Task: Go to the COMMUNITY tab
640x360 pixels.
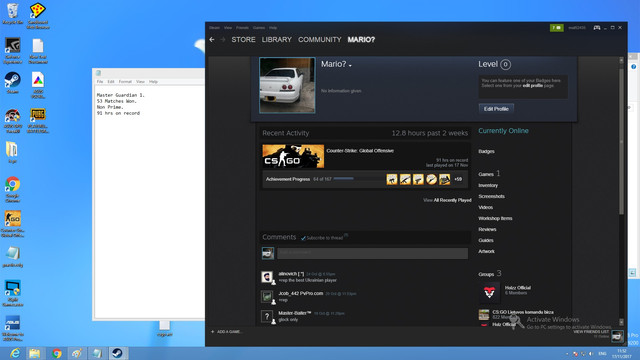Action: (320, 40)
